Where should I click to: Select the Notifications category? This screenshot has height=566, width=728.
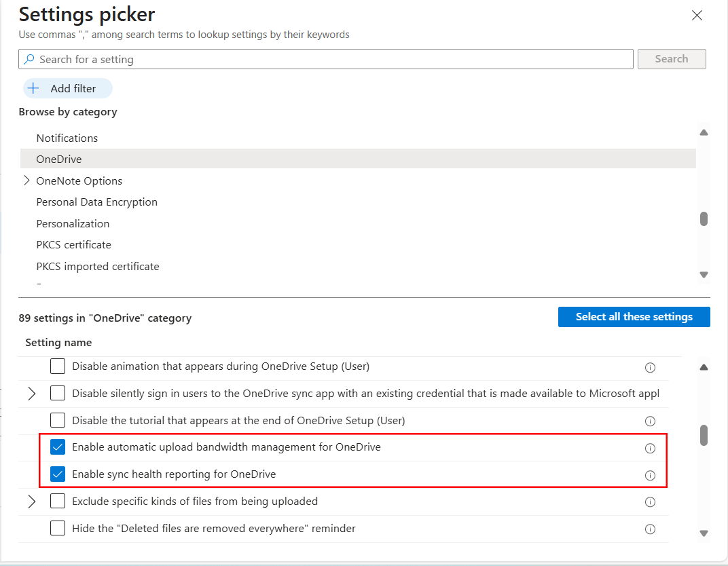358,138
